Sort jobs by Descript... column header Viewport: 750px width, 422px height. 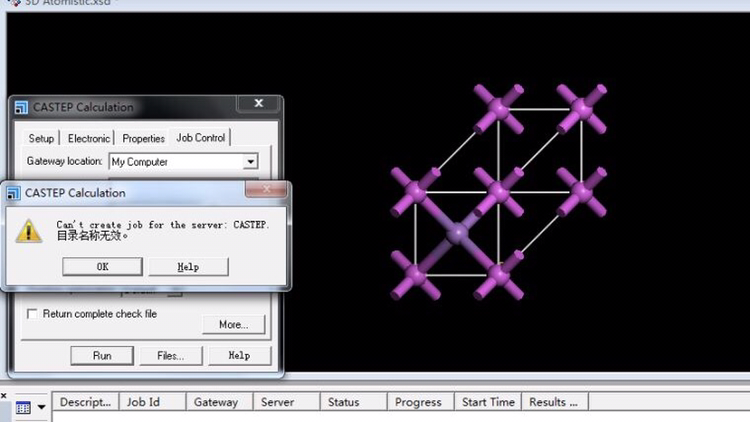(85, 402)
